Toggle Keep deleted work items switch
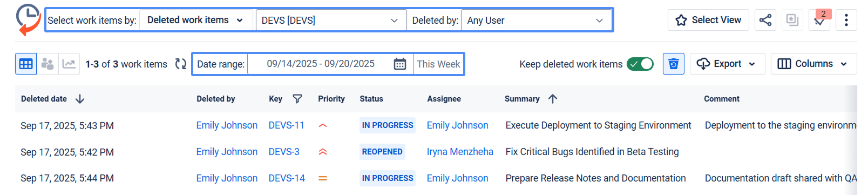Screen dimensions: 868x195 coord(640,64)
